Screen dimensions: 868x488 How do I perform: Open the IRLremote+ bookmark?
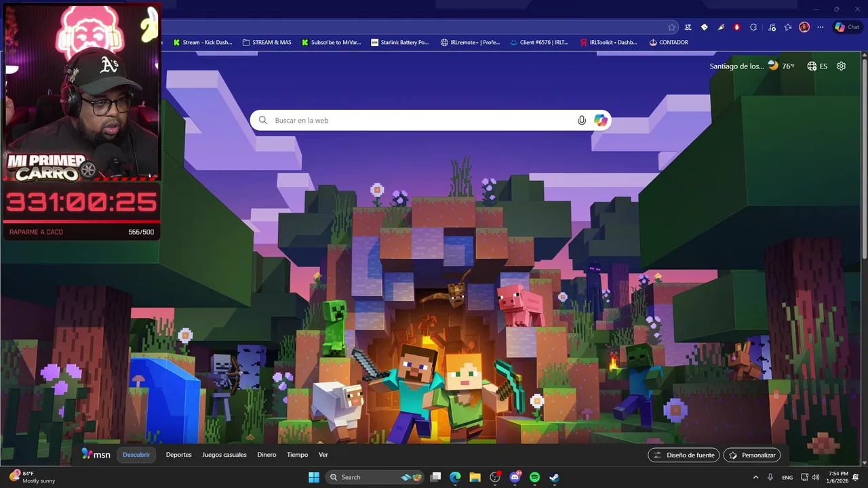pyautogui.click(x=470, y=42)
